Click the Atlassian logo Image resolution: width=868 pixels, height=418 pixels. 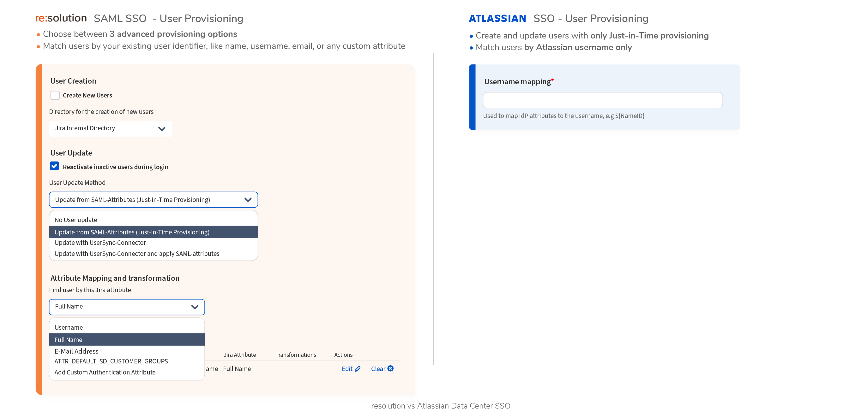tap(497, 18)
